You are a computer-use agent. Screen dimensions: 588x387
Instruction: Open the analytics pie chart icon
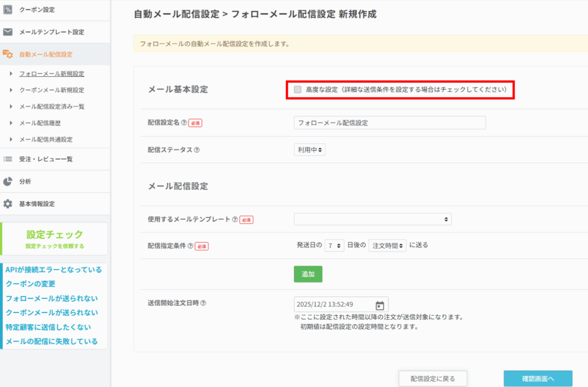(8, 181)
